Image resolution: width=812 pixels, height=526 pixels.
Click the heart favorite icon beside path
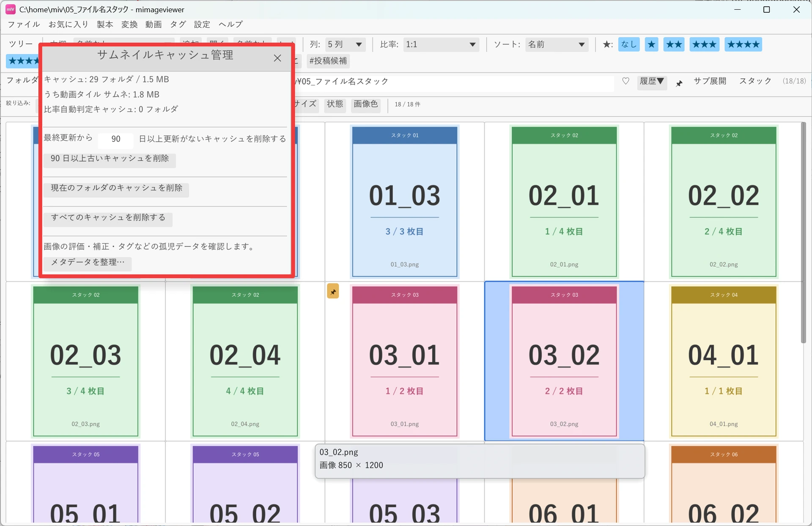(x=625, y=81)
